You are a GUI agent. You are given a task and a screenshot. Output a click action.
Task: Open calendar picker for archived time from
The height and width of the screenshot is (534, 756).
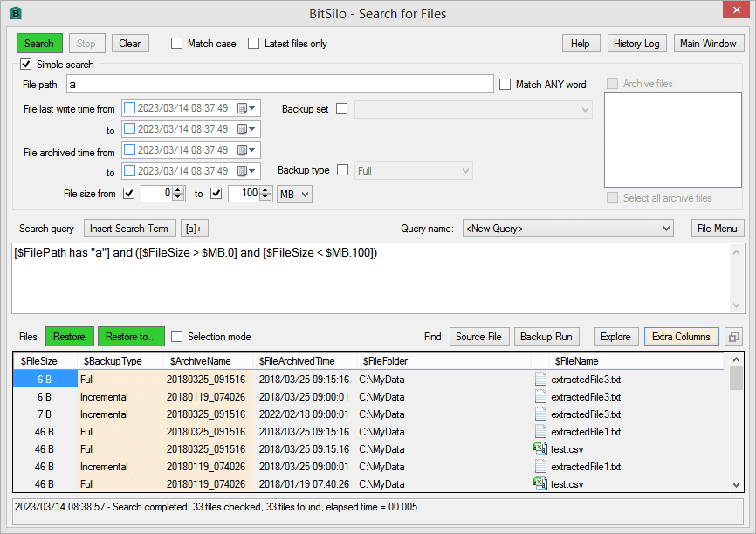246,150
